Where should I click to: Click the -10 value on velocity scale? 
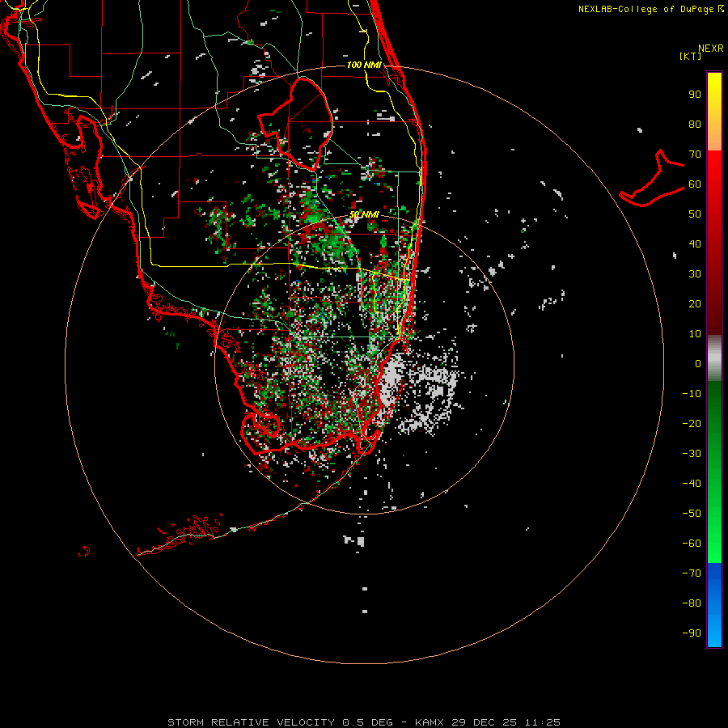click(x=692, y=394)
